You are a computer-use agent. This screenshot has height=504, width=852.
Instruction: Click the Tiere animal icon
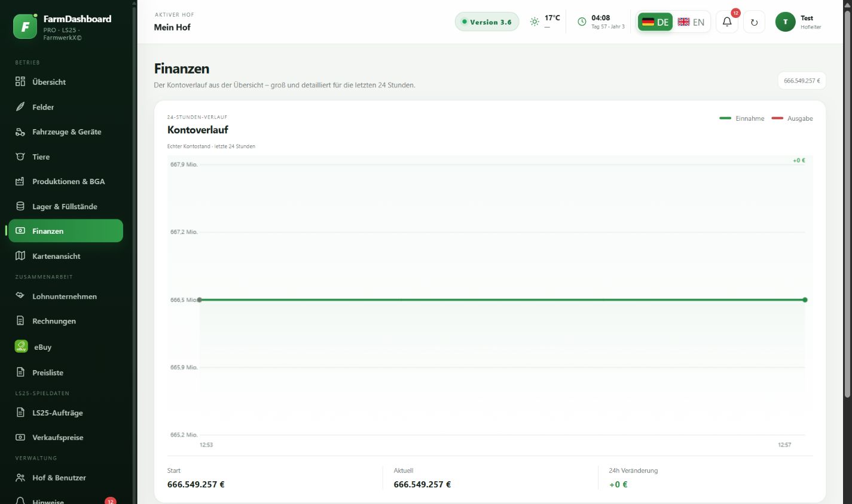coord(20,157)
